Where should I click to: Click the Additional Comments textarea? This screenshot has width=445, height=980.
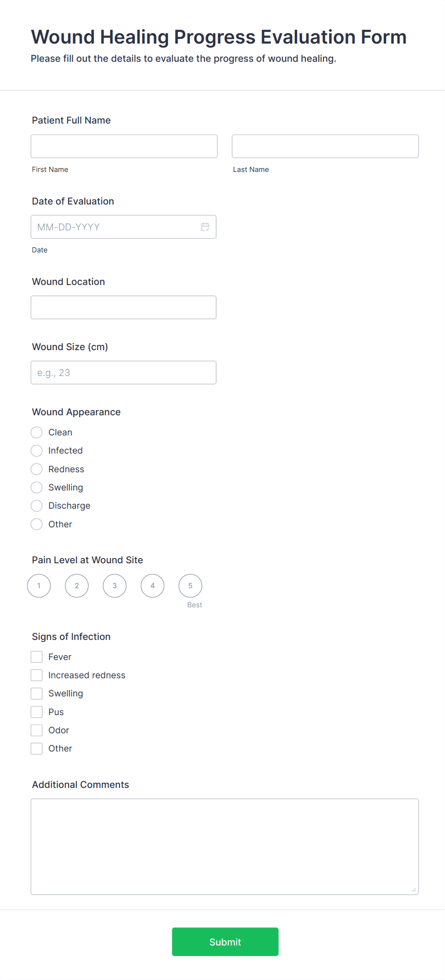224,846
